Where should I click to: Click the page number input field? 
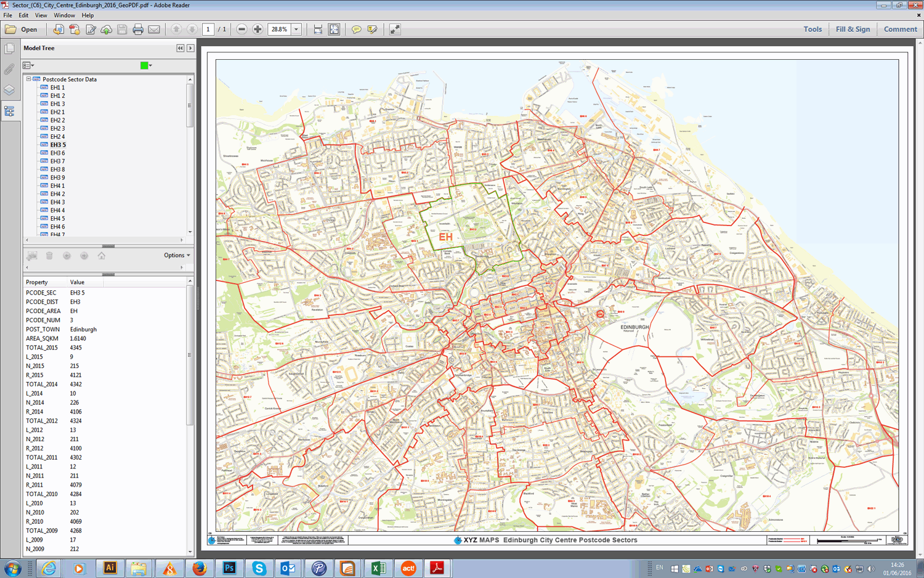click(x=208, y=29)
